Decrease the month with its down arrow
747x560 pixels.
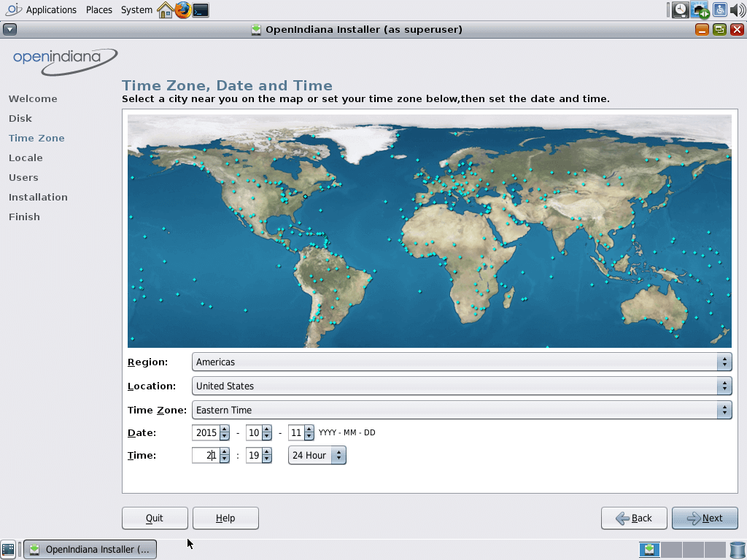click(267, 436)
